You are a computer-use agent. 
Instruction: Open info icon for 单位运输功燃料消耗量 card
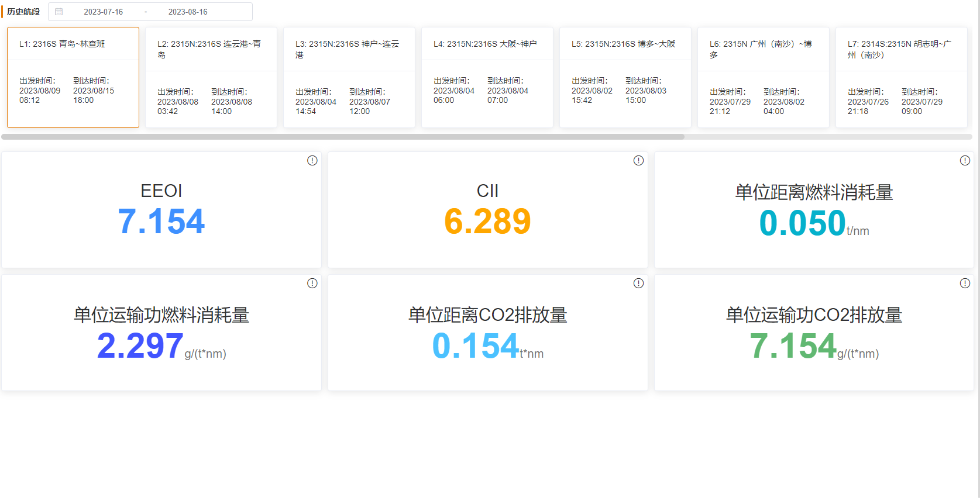coord(312,283)
